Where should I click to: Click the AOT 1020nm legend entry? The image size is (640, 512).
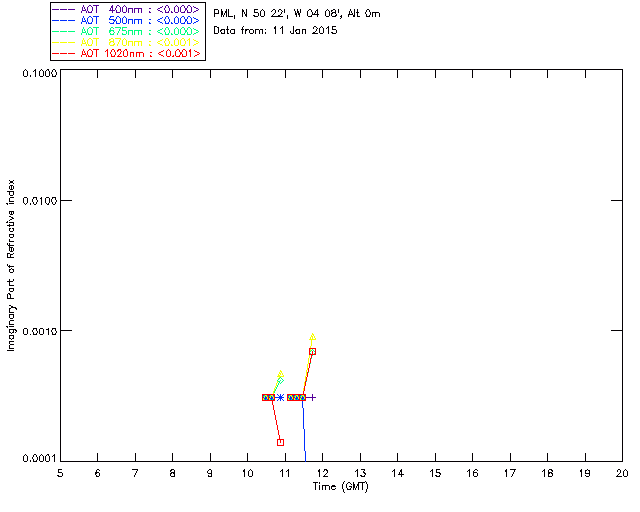click(x=127, y=53)
